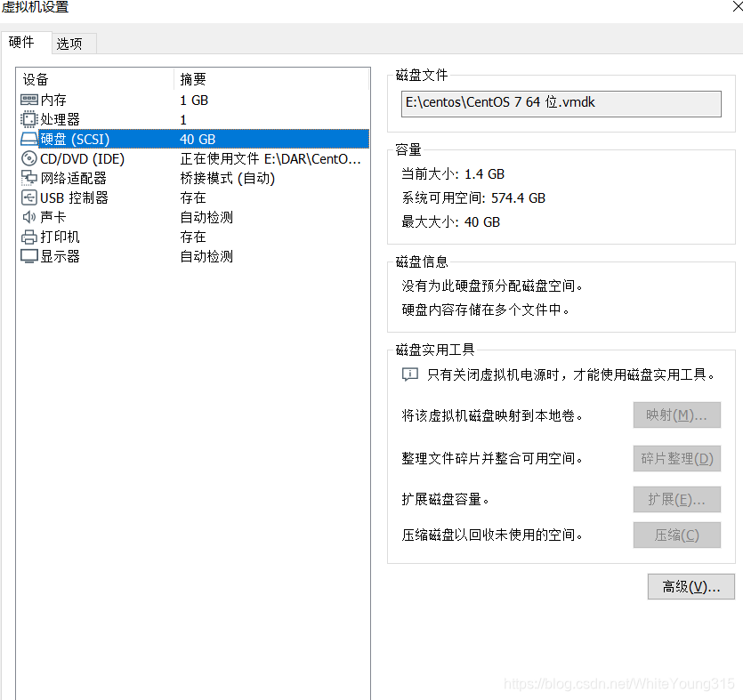Screen dimensions: 743x700
Task: Click the 碎片整理(D) defragment button
Action: [676, 458]
